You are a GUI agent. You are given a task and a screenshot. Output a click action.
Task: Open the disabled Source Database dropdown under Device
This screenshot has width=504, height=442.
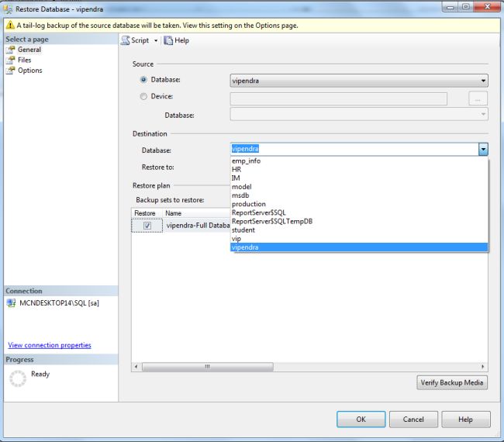click(x=359, y=115)
